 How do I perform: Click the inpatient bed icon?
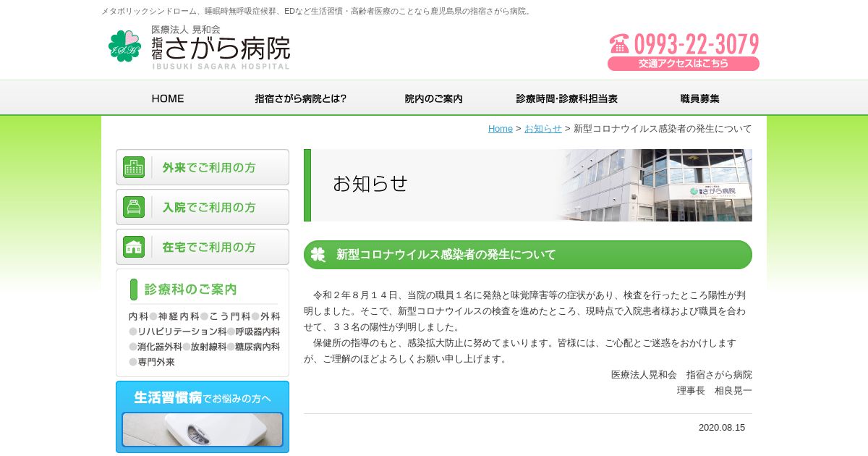click(x=134, y=207)
